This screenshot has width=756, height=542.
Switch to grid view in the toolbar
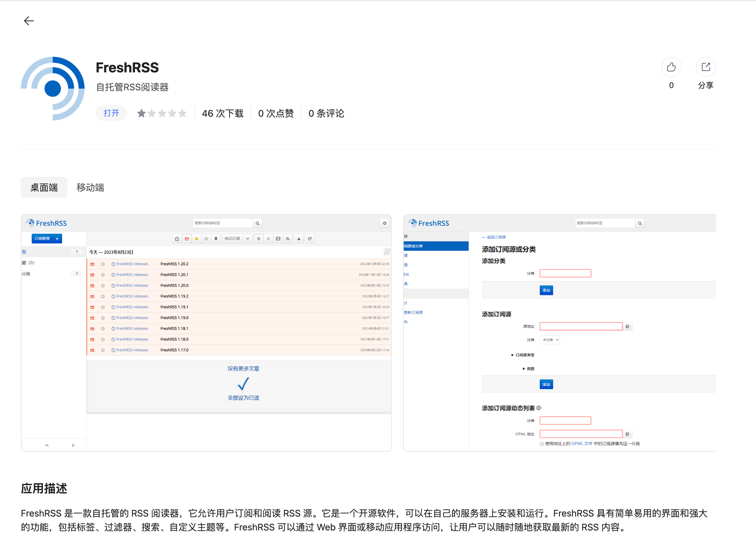(268, 239)
